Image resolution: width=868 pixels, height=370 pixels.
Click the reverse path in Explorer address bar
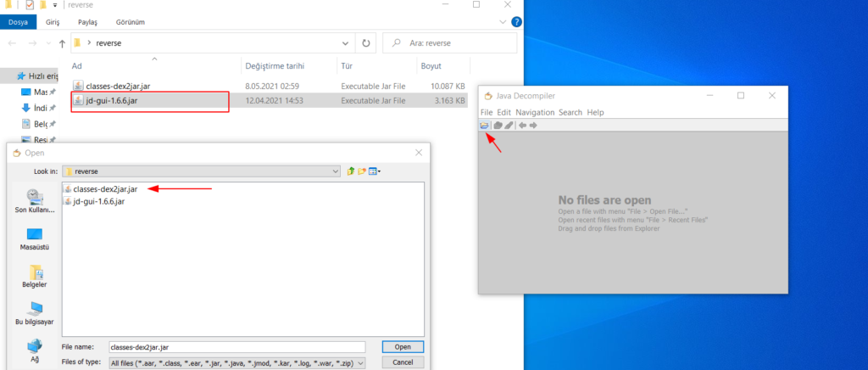coord(108,42)
